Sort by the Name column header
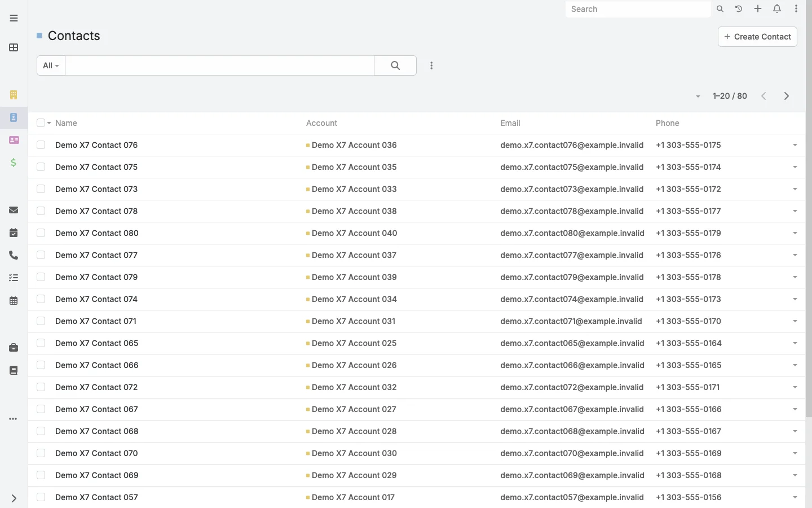The image size is (812, 508). [x=66, y=123]
